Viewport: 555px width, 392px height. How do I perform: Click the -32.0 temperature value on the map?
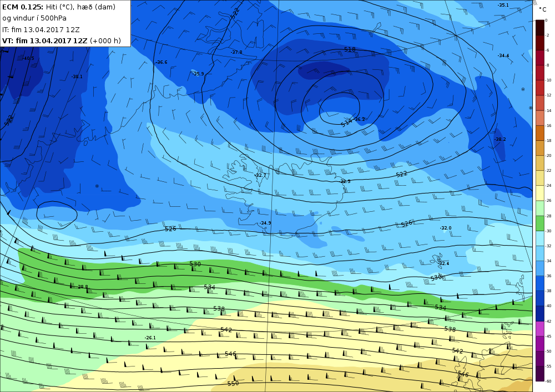click(446, 228)
